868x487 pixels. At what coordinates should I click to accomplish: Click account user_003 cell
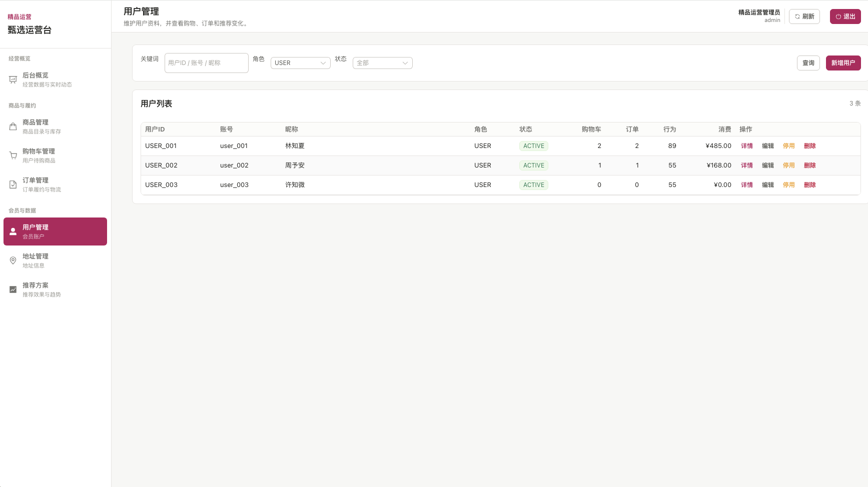click(234, 185)
